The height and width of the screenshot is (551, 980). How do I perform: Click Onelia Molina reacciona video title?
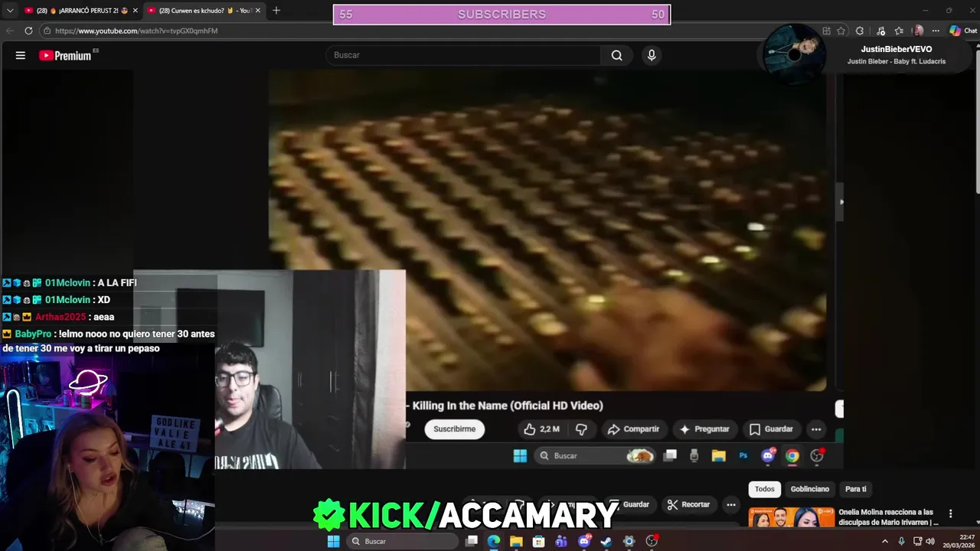click(x=888, y=517)
